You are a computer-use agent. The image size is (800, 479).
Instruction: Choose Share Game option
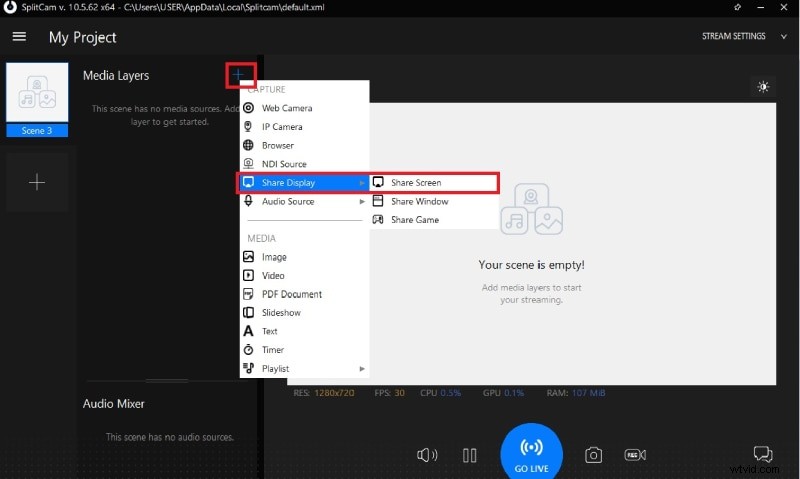click(414, 220)
